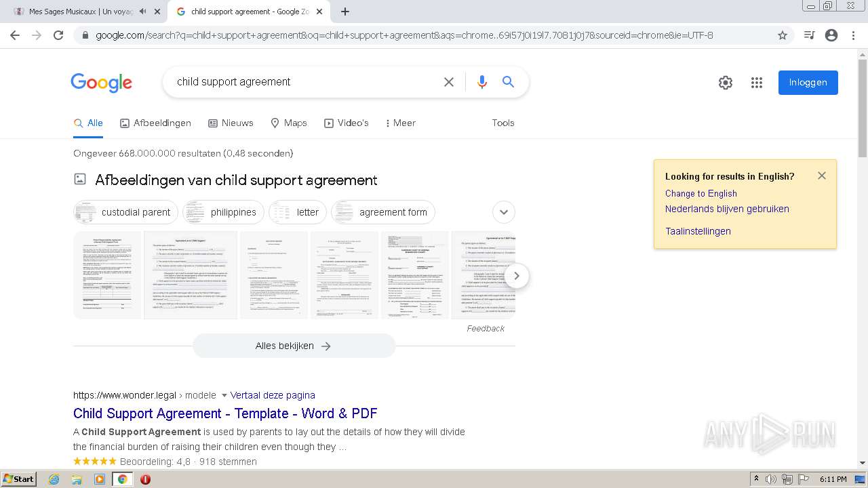Bookmark this page with the star icon

tap(783, 35)
